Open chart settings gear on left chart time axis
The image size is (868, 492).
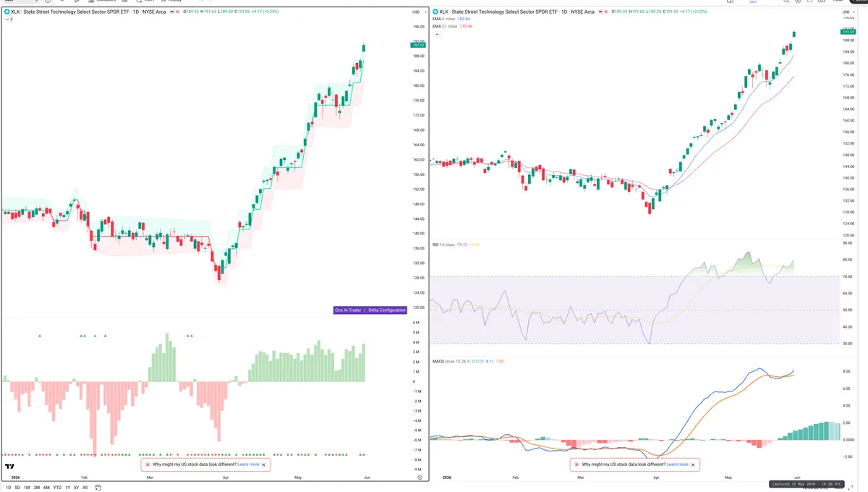(x=420, y=478)
